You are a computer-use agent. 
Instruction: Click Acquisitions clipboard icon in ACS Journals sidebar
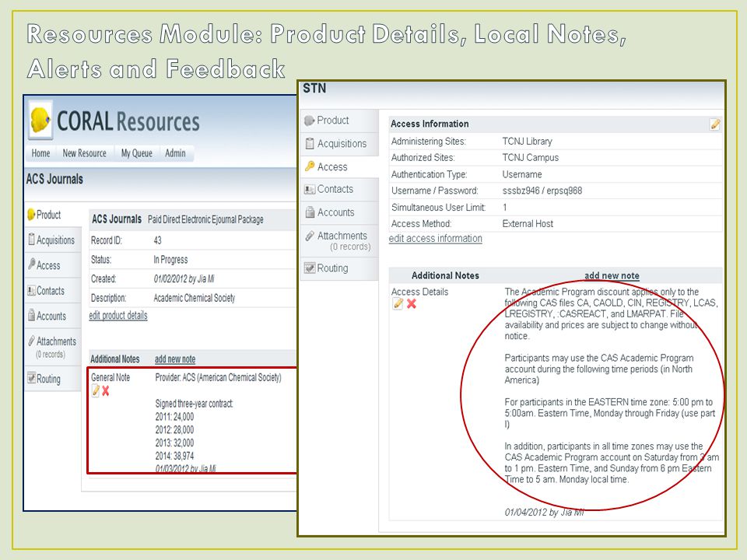(x=31, y=239)
